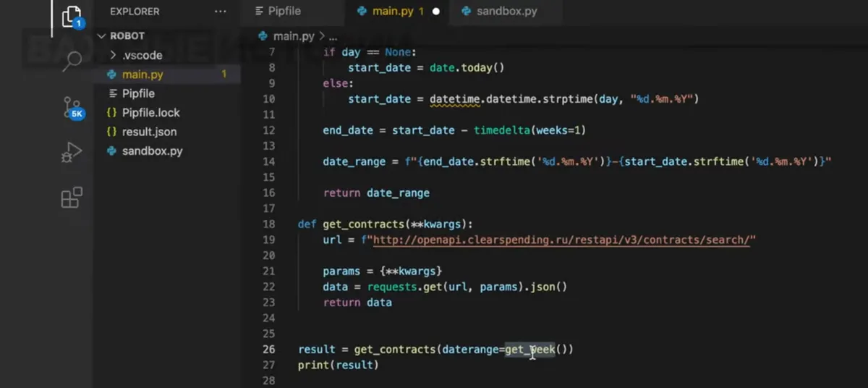Place cursor on line number 26
The width and height of the screenshot is (868, 388).
pos(268,350)
